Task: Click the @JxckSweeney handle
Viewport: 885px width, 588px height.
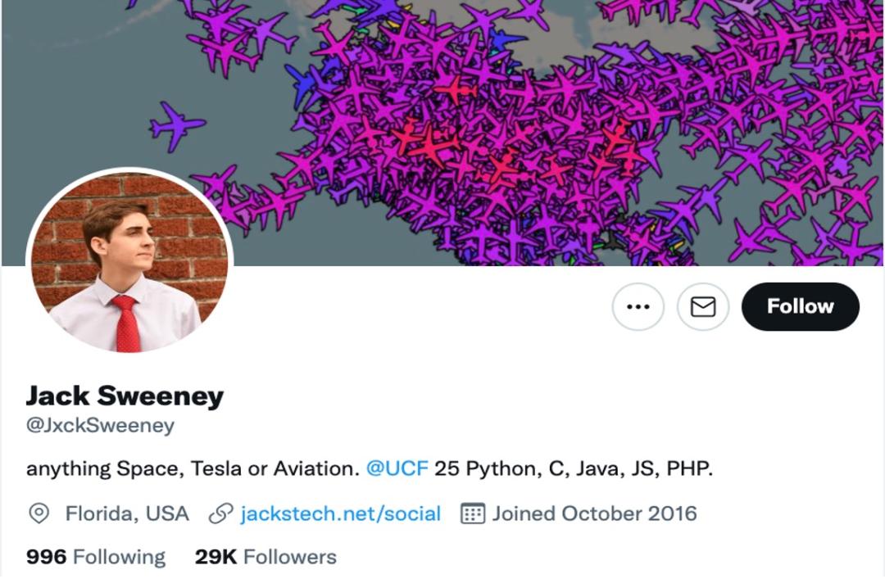Action: [100, 426]
